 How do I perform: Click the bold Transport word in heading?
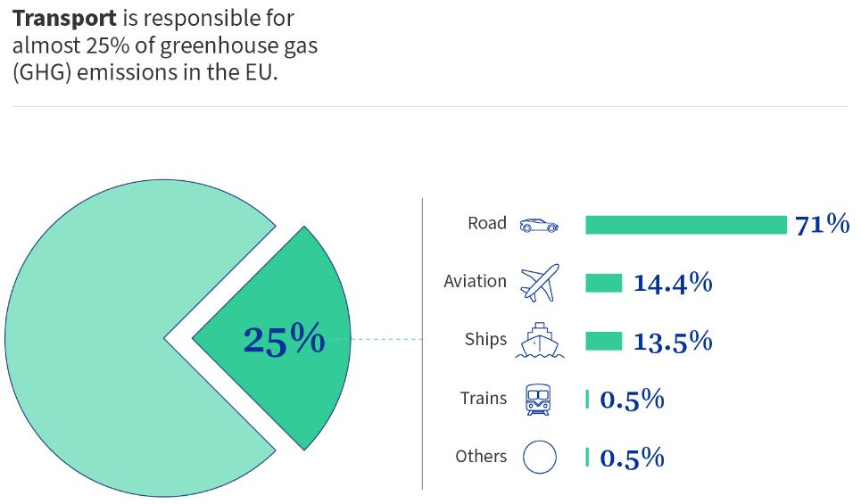pyautogui.click(x=64, y=19)
